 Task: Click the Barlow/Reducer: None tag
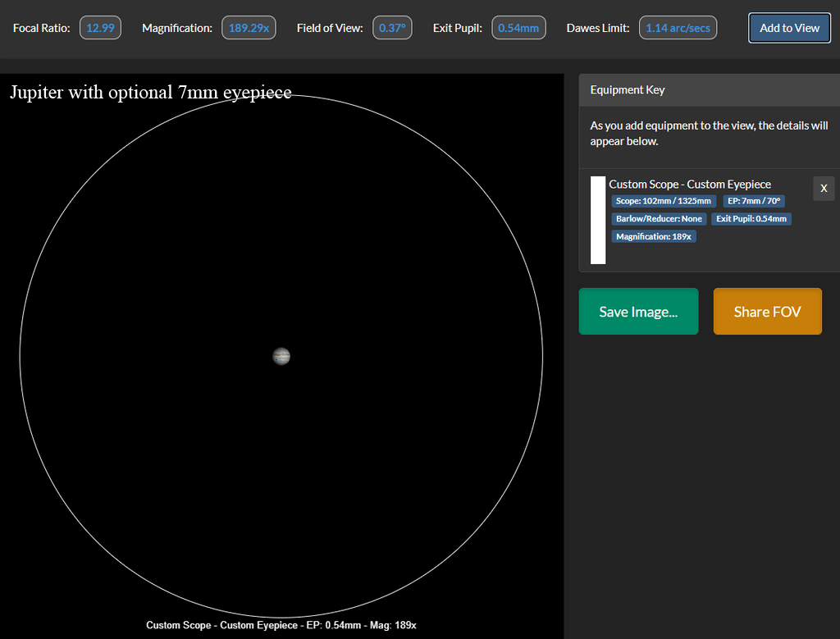pyautogui.click(x=659, y=219)
